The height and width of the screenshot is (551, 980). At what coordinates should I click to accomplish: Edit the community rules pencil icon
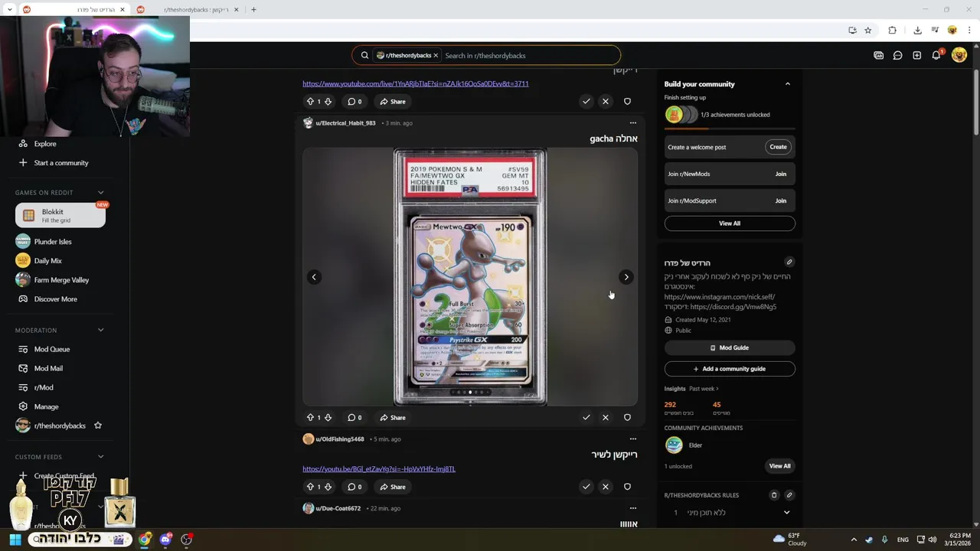789,495
